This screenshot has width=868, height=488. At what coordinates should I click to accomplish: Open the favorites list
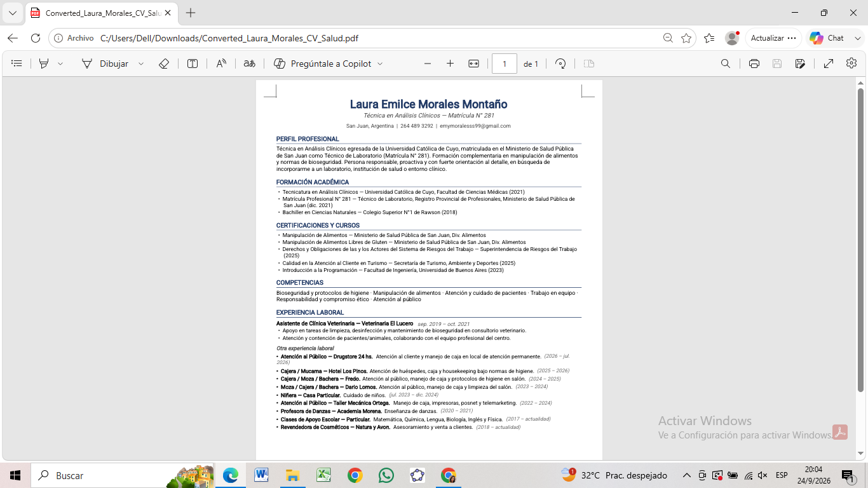(709, 38)
